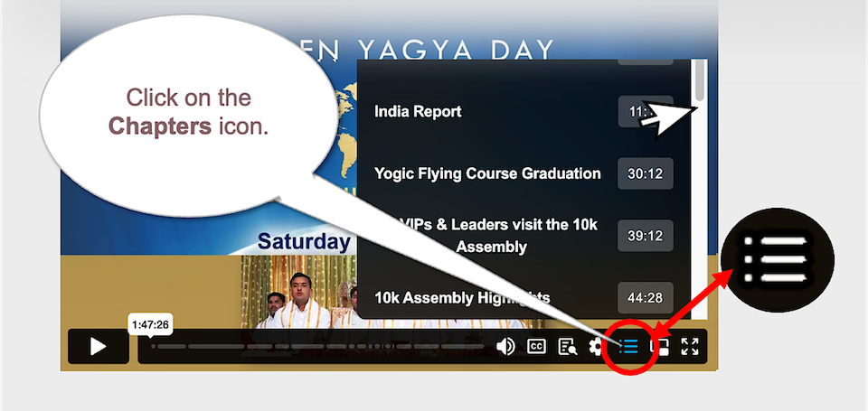Toggle closed captions with the CC icon
The image size is (868, 411).
[536, 347]
